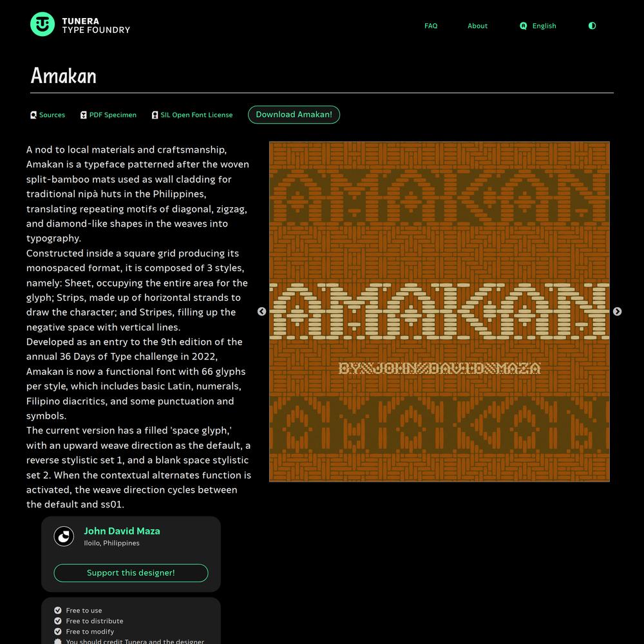Open the PDF Specimen link
This screenshot has height=644, width=644.
coord(113,115)
